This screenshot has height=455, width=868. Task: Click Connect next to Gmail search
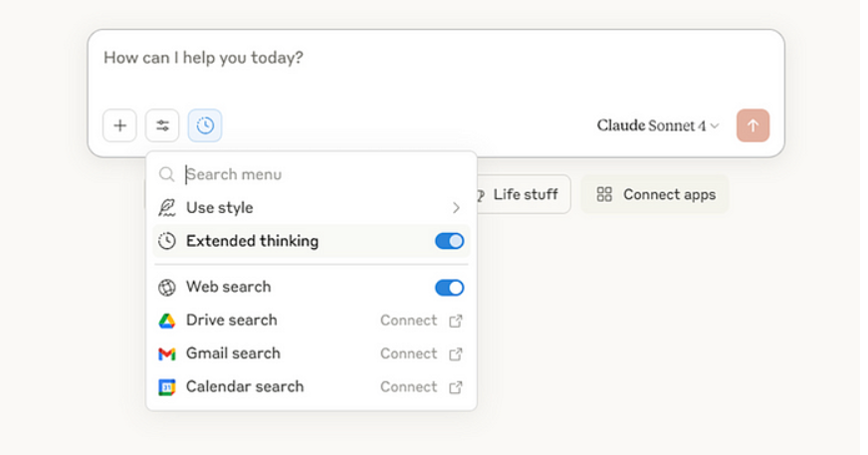click(x=408, y=353)
